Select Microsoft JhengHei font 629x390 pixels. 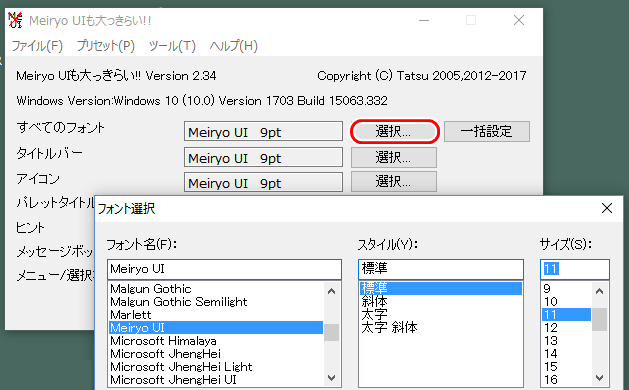216,353
